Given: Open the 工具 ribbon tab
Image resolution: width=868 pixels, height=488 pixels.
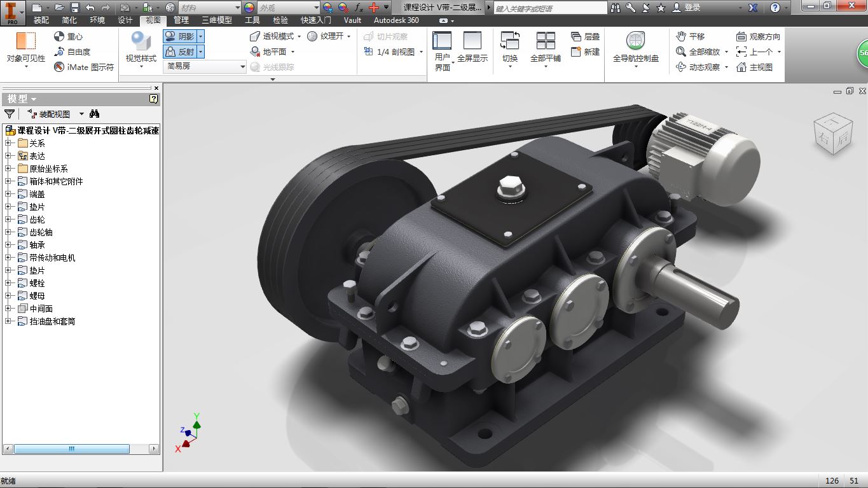Looking at the screenshot, I should tap(252, 20).
